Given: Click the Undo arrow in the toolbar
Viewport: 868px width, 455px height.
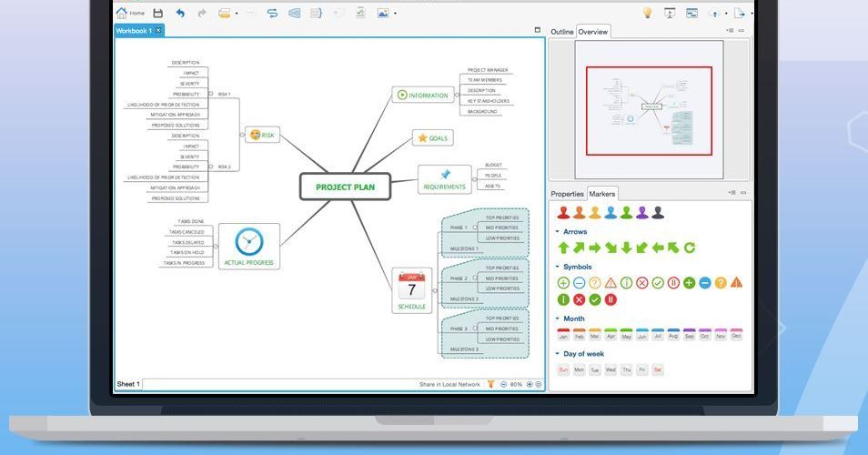Looking at the screenshot, I should click(x=180, y=13).
